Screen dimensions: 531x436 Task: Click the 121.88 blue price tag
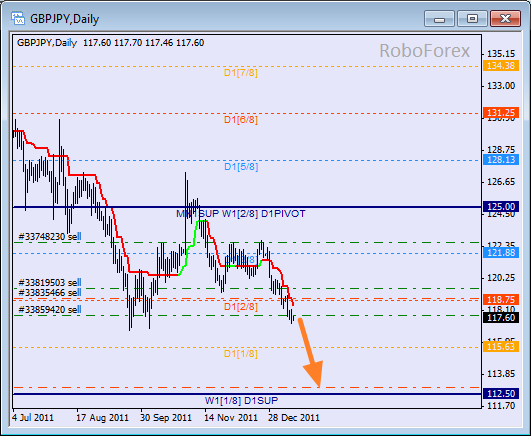point(501,253)
